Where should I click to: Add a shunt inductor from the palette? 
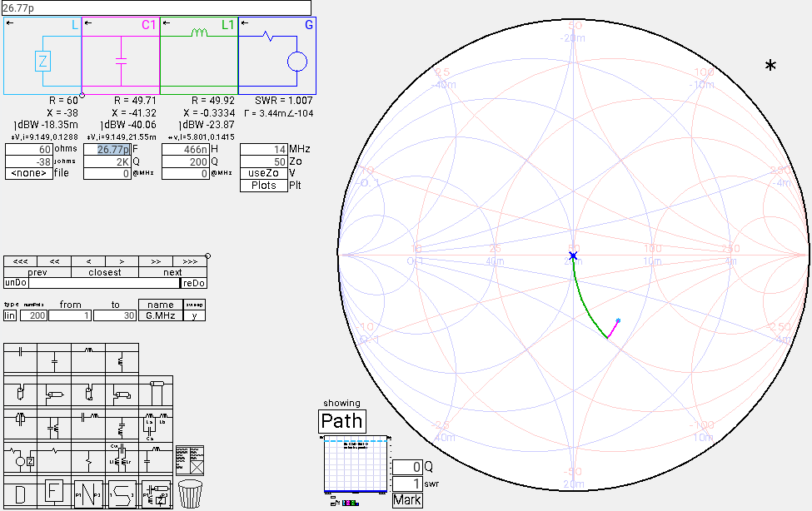[x=122, y=358]
